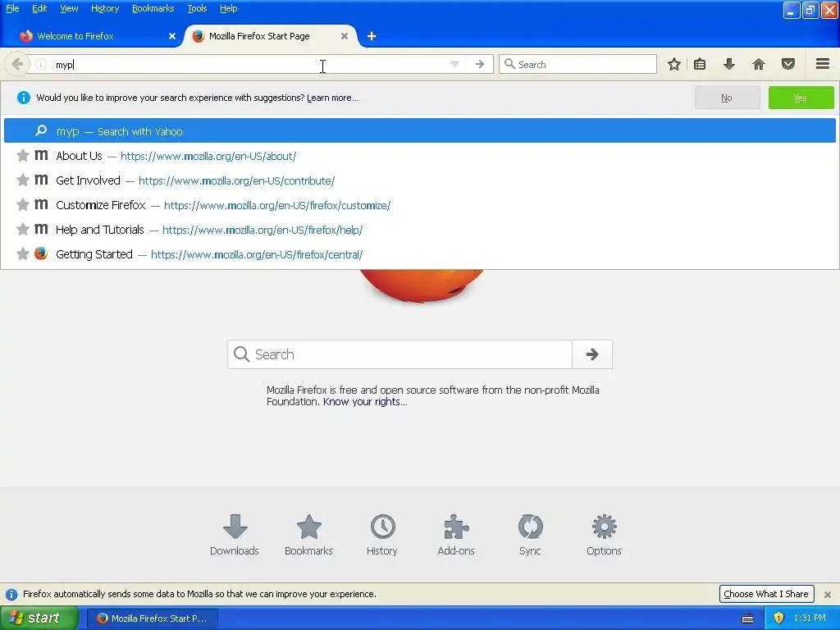
Task: Open Downloads from the start page
Action: pos(235,535)
